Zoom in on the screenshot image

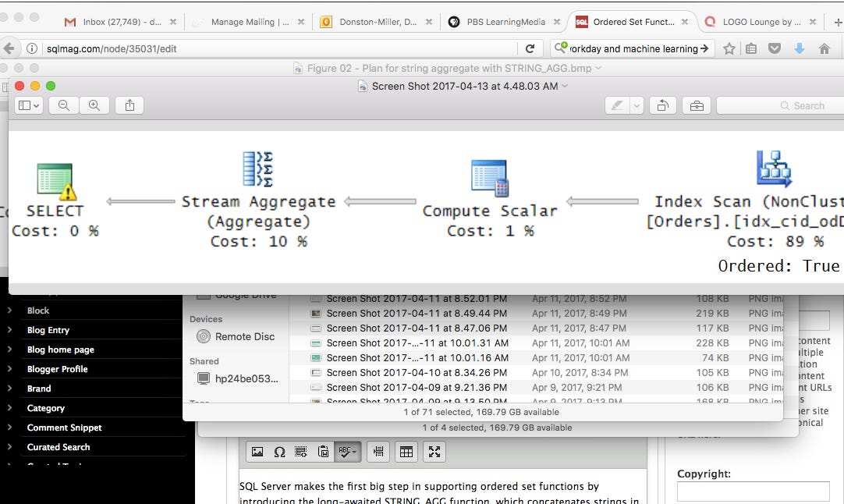[x=94, y=105]
